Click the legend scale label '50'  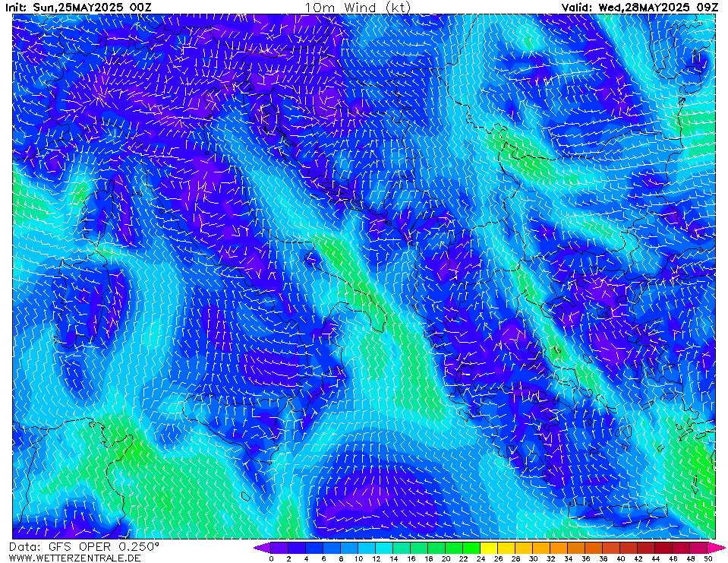(708, 558)
